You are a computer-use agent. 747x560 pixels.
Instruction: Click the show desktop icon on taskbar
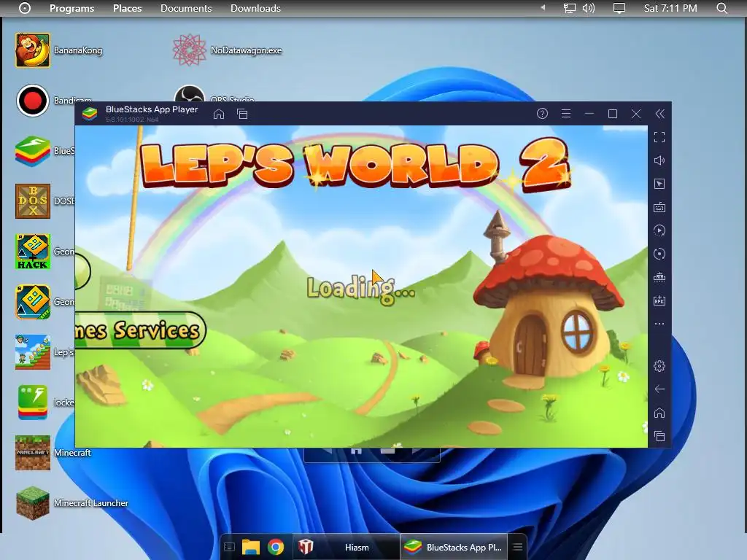(229, 547)
